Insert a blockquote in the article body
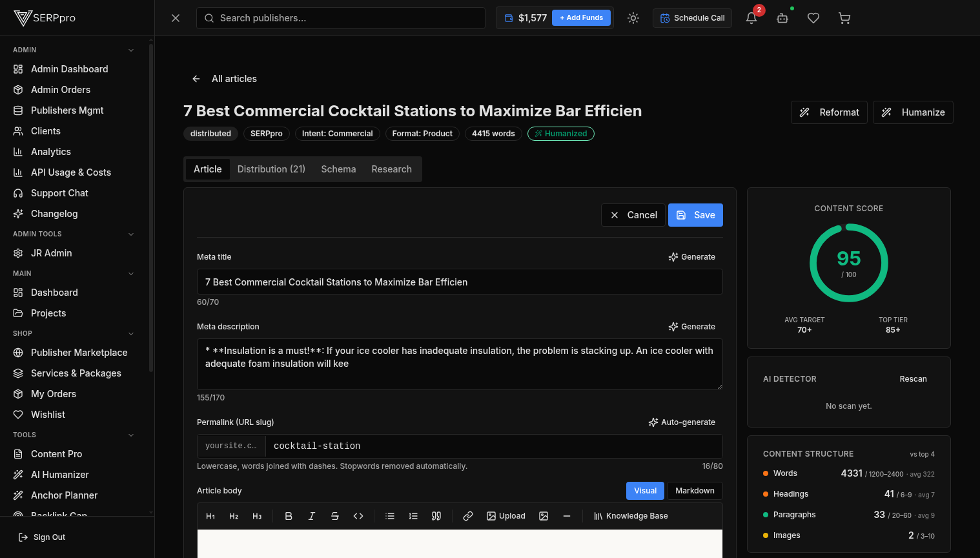 pos(436,515)
